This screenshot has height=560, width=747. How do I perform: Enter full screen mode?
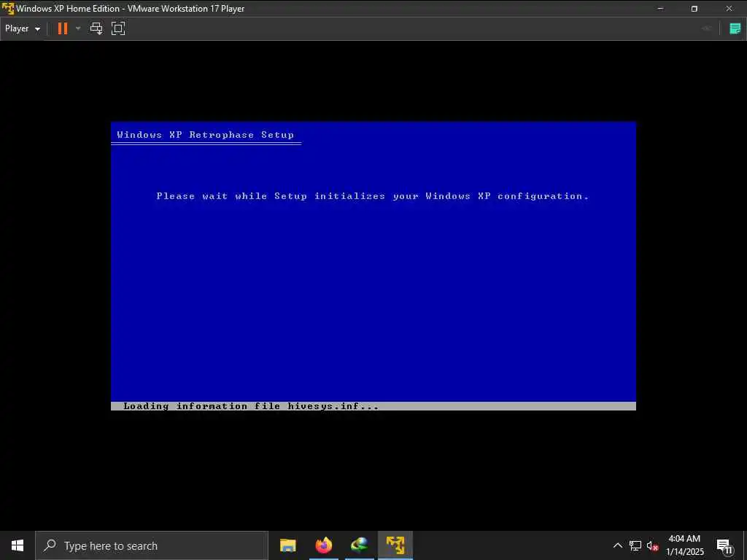tap(118, 28)
